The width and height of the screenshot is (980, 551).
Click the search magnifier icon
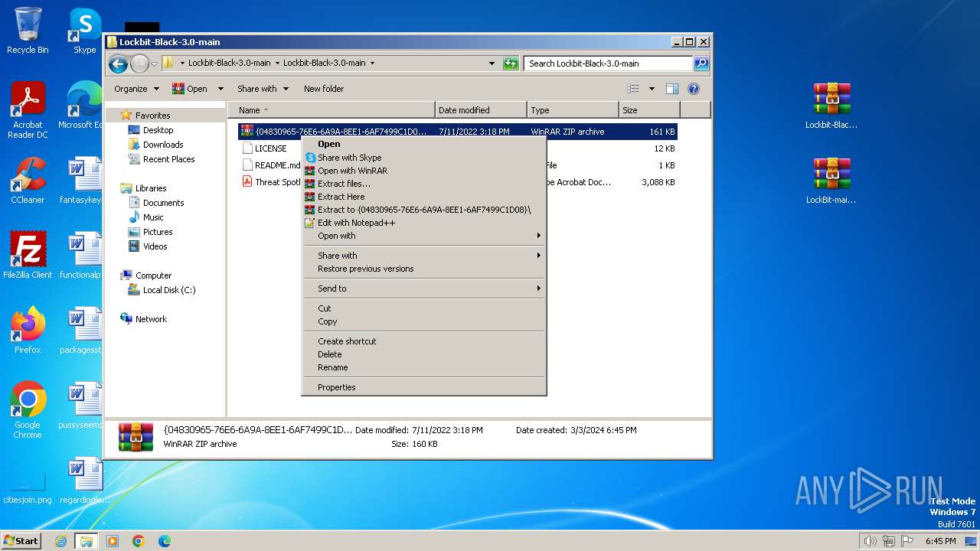pos(701,64)
